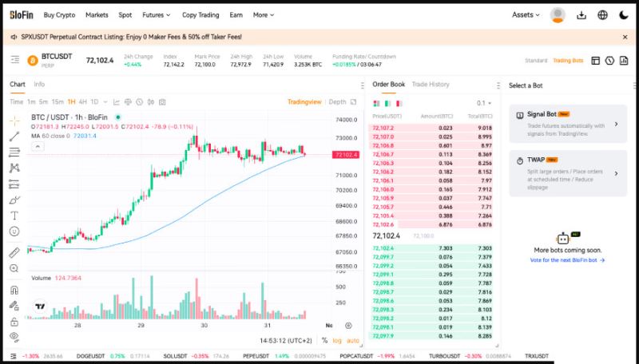
Task: Pick the text annotation tool
Action: point(14,216)
